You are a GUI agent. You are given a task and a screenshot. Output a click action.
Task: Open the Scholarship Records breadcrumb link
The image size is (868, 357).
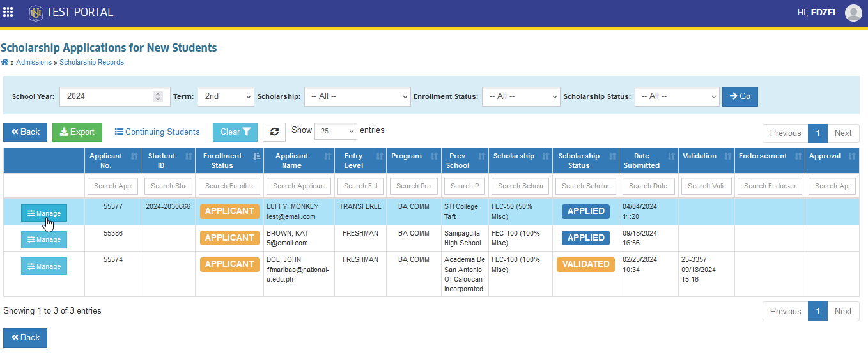pyautogui.click(x=91, y=62)
